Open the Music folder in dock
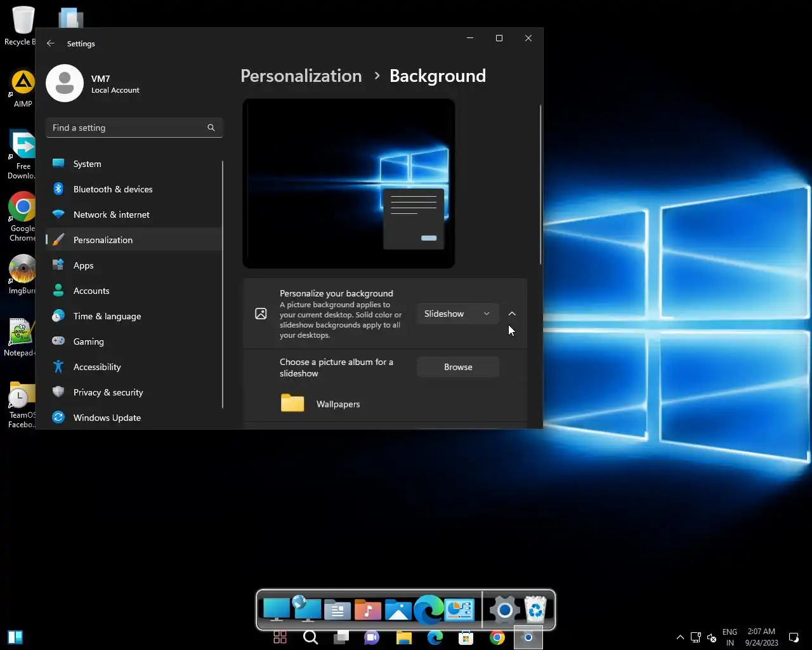812x650 pixels. click(368, 610)
